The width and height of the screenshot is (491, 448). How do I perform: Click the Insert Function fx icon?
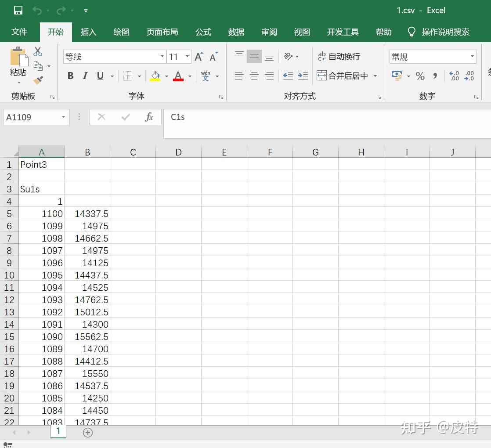tap(149, 117)
